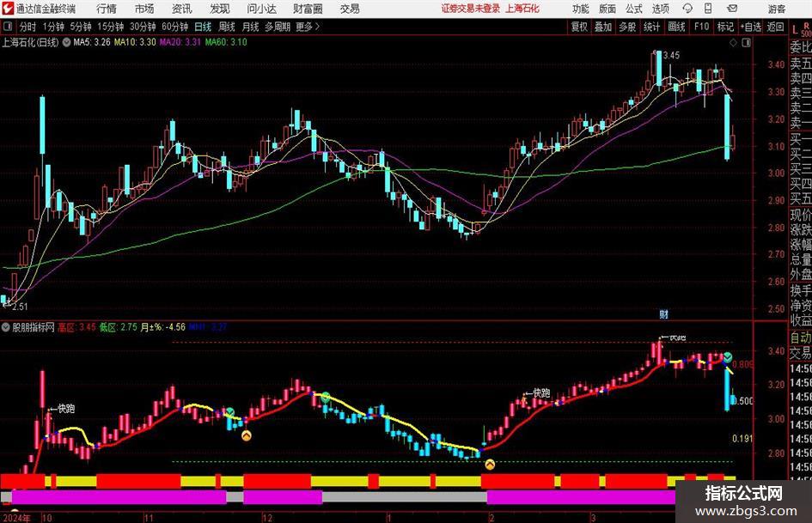The height and width of the screenshot is (523, 812).
Task: Click the 标记 mark button
Action: (x=725, y=27)
